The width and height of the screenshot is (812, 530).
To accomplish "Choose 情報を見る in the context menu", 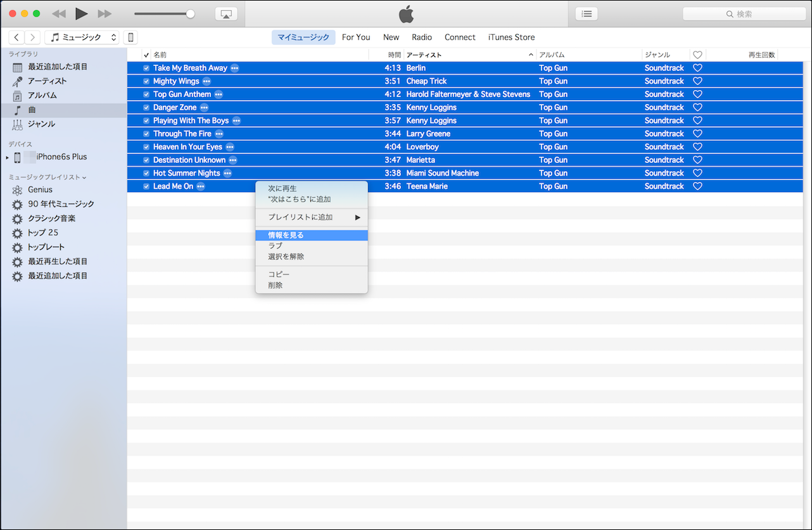I will point(312,235).
